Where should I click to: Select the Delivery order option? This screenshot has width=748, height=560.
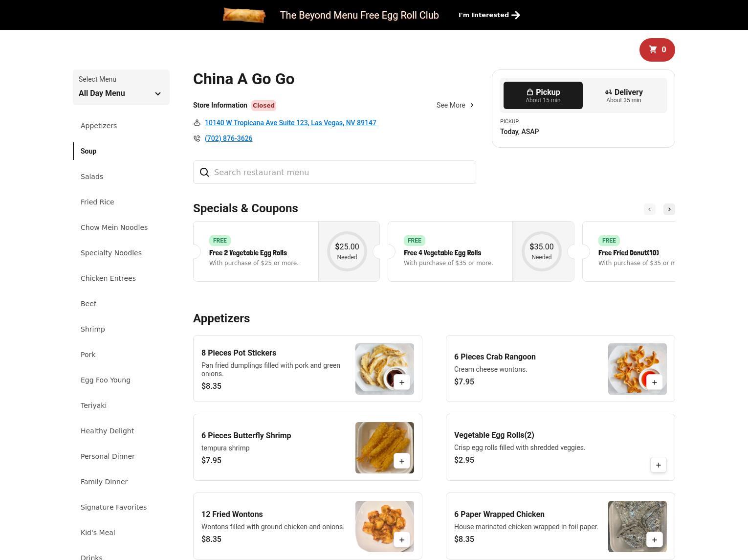tap(624, 95)
